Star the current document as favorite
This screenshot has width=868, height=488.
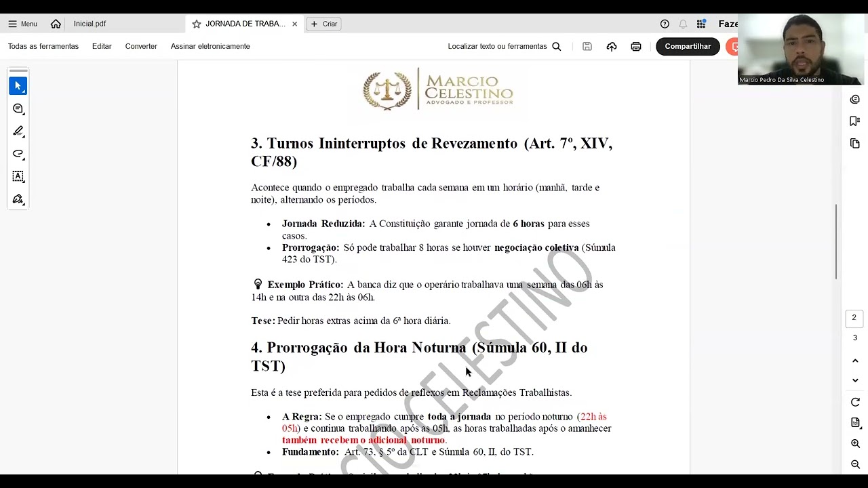point(197,24)
